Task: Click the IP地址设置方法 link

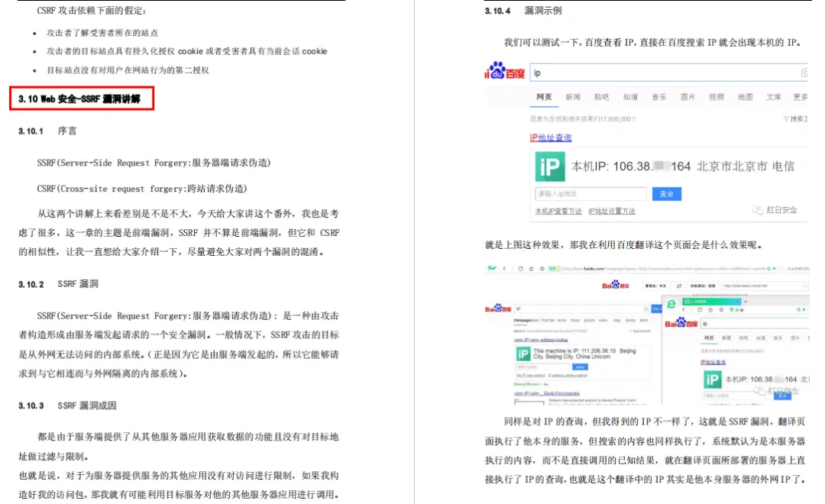Action: pyautogui.click(x=612, y=211)
